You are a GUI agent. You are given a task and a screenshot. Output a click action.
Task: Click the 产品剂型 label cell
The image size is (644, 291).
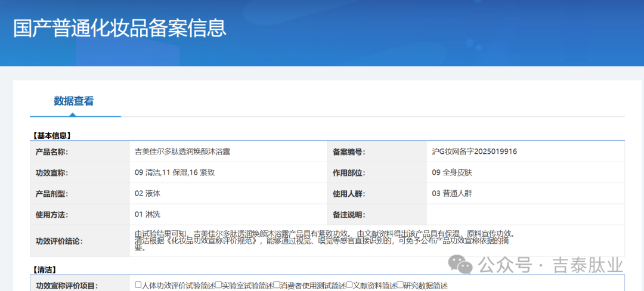(80, 194)
